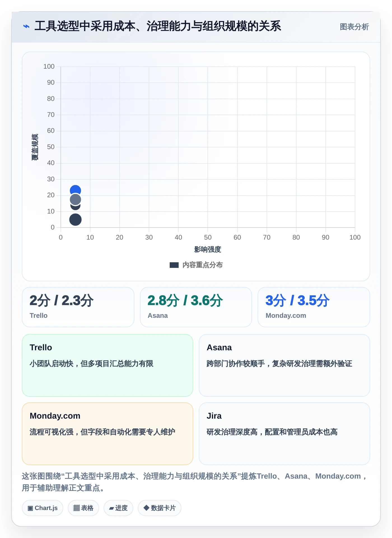
Task: Click the 覆盖规模 y-axis title
Action: point(35,147)
